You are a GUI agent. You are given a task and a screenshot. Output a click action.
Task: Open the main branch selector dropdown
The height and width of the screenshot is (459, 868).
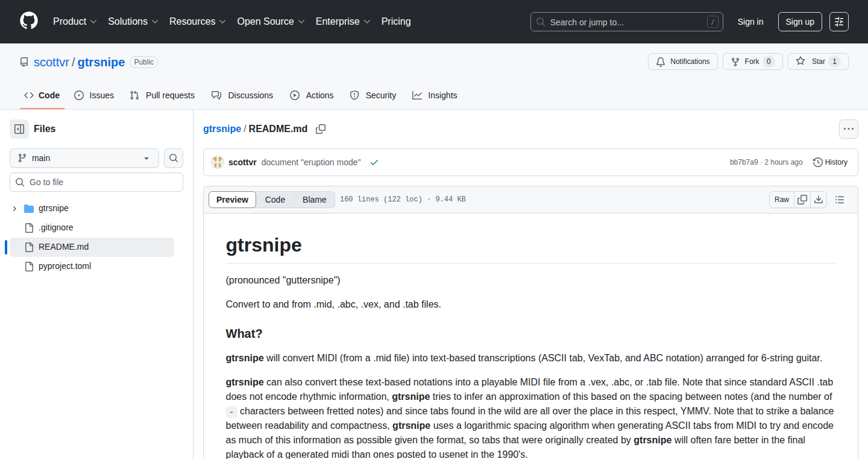[84, 158]
